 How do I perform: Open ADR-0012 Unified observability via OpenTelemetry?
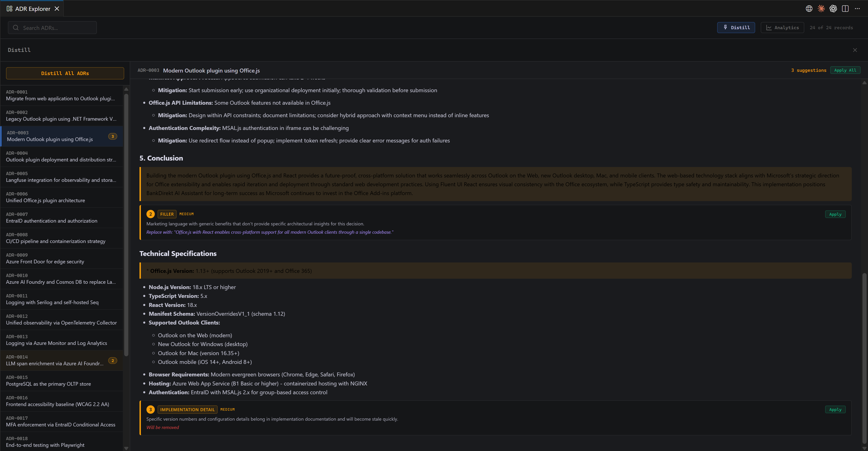62,320
